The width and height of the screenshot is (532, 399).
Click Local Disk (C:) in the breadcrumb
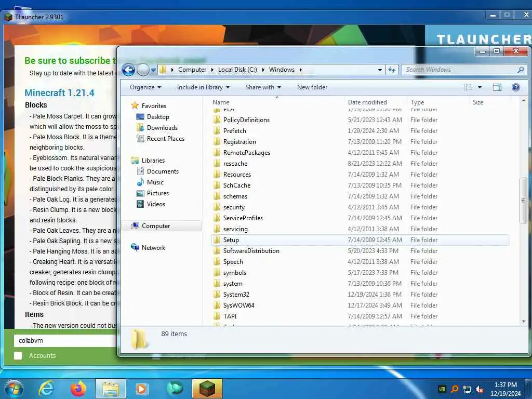pyautogui.click(x=237, y=70)
